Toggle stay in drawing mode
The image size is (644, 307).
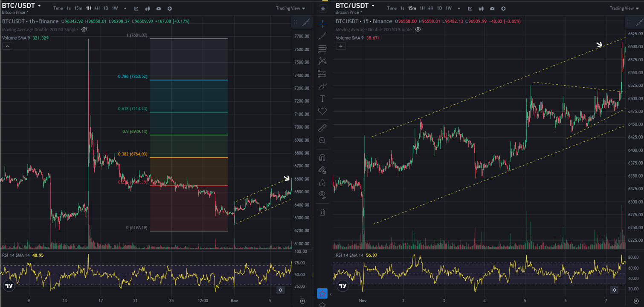click(322, 169)
